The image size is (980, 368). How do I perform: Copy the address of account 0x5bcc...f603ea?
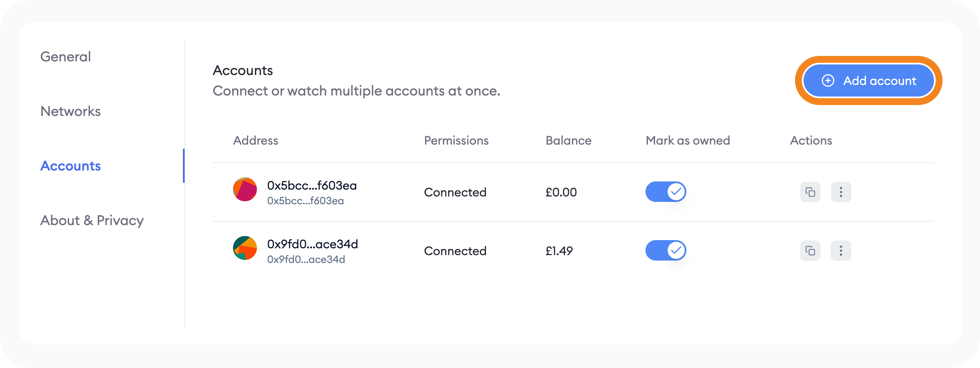pos(811,192)
